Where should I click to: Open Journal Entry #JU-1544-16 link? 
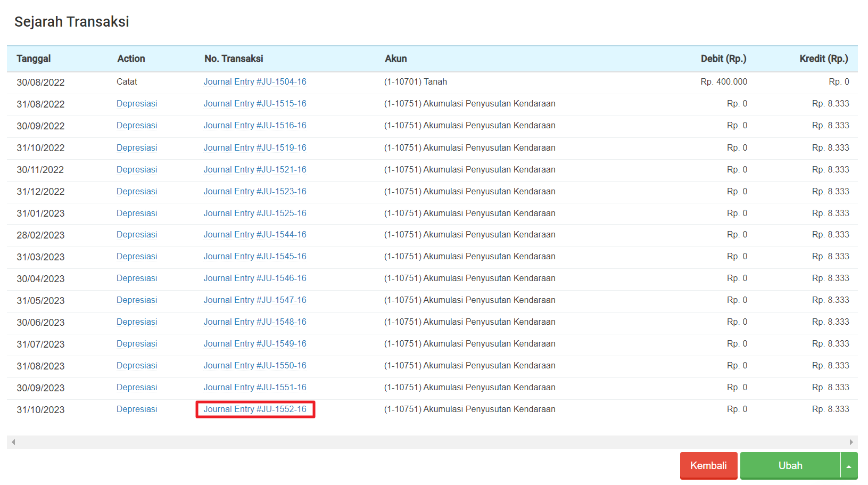[x=255, y=235]
